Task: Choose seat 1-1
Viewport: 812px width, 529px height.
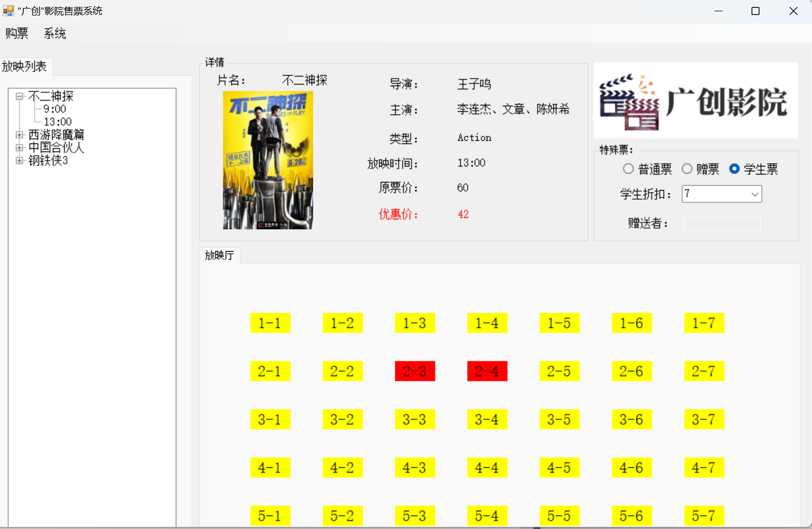Action: point(270,323)
